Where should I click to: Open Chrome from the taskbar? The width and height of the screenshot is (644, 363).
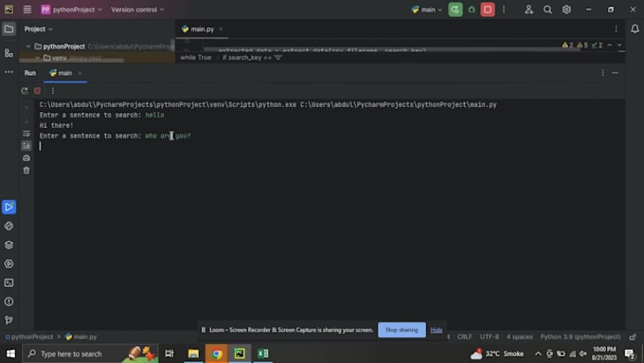[217, 354]
